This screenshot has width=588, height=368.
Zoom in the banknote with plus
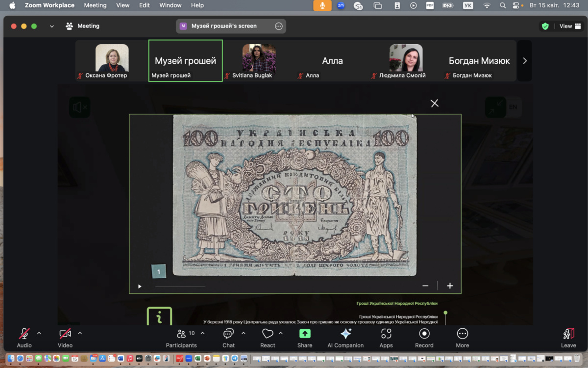point(450,286)
